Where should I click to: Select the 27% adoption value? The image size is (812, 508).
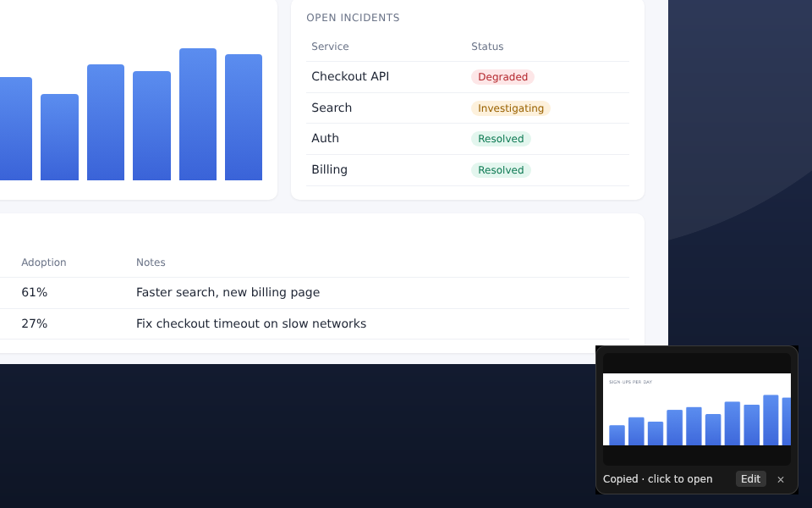[34, 323]
